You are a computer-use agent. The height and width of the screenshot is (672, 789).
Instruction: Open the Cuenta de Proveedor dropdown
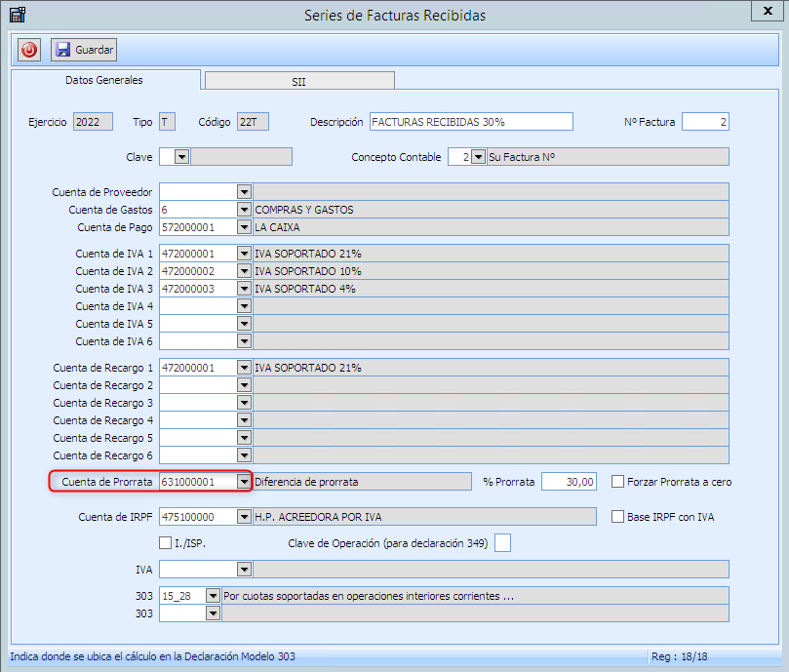point(244,192)
